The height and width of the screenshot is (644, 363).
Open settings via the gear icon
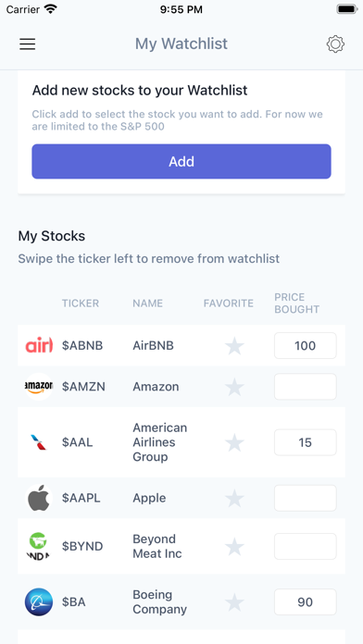335,43
